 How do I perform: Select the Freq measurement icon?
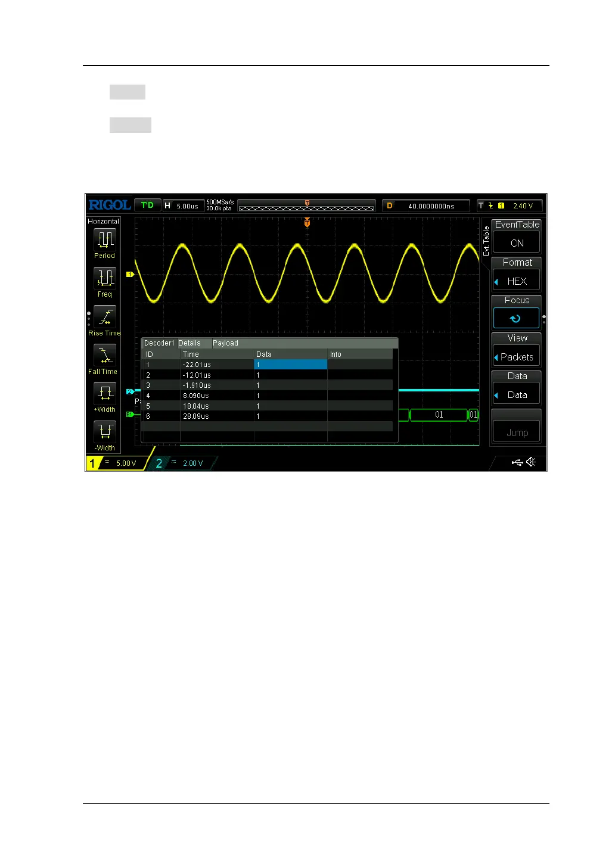(105, 278)
